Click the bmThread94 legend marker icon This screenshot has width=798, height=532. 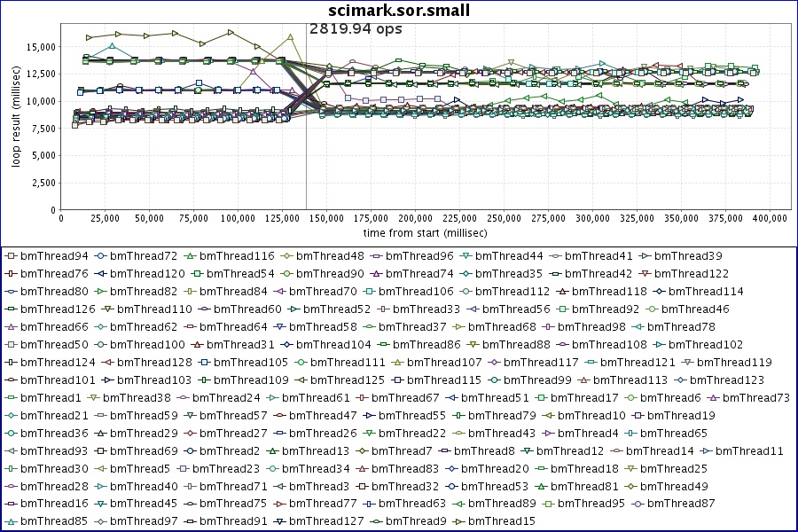(x=11, y=256)
